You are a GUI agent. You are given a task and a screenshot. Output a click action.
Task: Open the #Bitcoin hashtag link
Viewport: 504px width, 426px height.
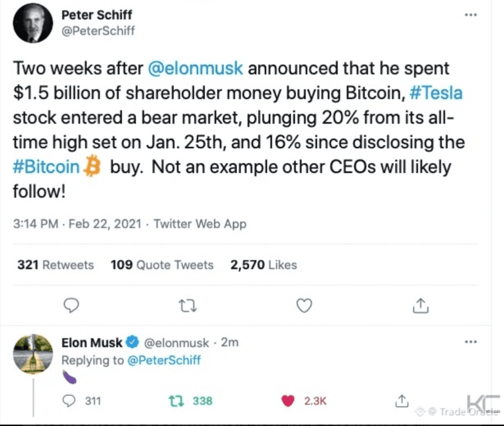47,167
